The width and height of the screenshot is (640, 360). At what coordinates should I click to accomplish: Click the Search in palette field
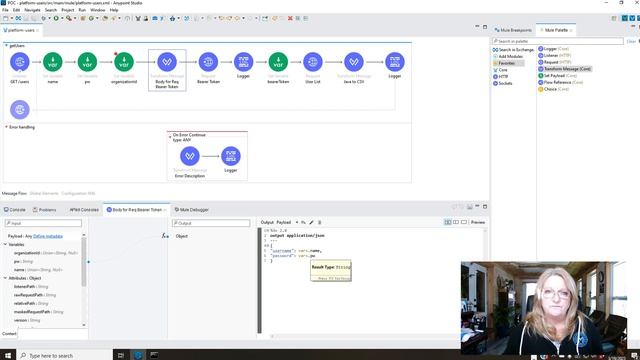(558, 41)
